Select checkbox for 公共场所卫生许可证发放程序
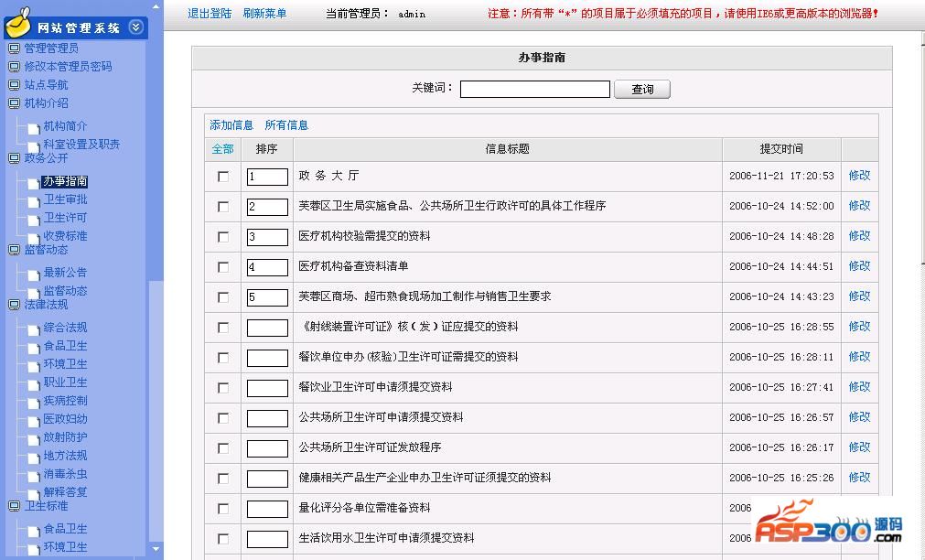Screen dimensions: 925x560 click(x=223, y=448)
